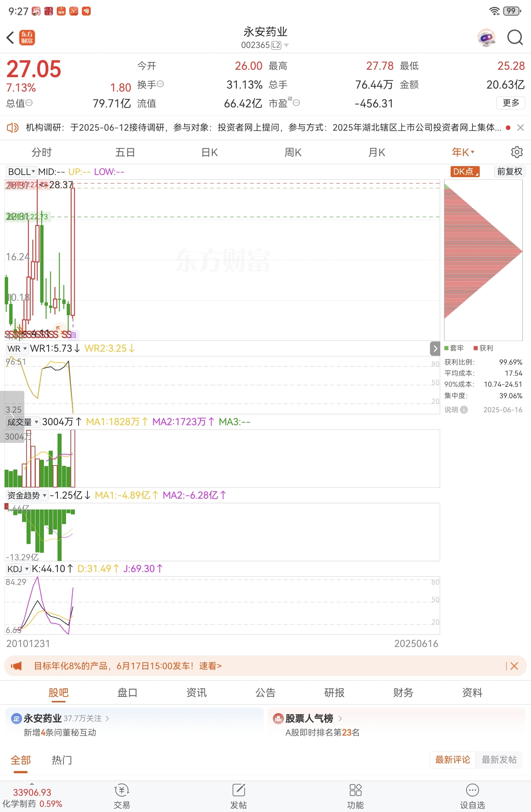
Task: Switch to 日K chart tab
Action: 209,152
